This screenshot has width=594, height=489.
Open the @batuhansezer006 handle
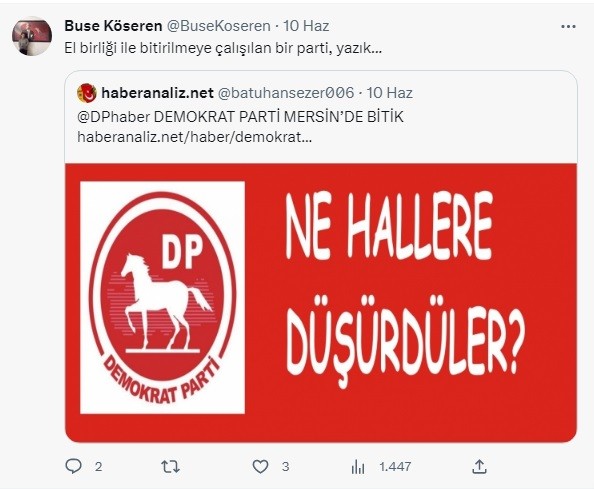coord(286,93)
